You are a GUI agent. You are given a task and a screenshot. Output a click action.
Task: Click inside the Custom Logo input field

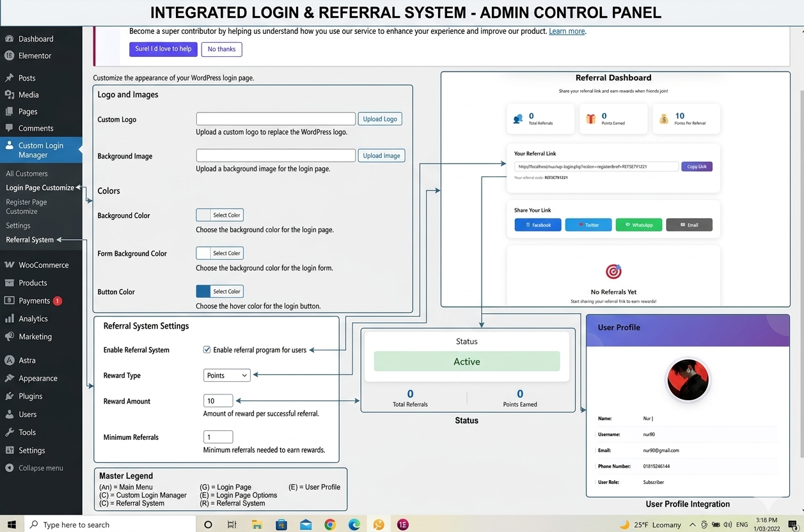click(x=275, y=118)
